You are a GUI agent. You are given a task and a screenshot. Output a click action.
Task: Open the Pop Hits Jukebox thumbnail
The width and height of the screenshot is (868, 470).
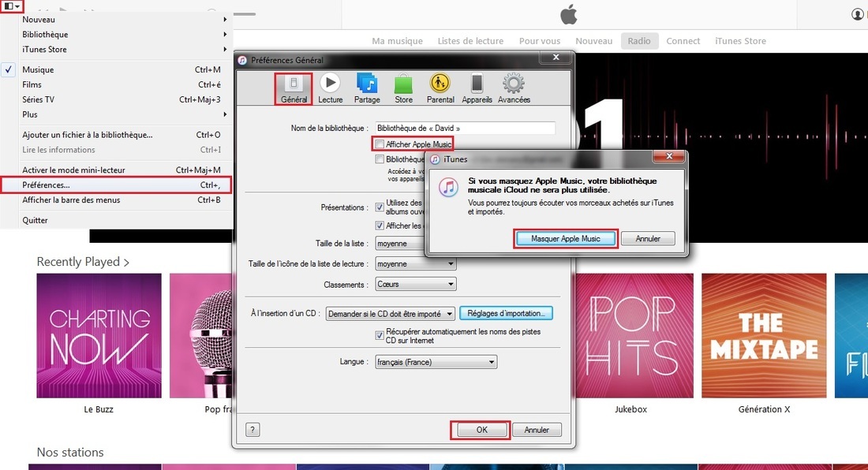click(634, 336)
